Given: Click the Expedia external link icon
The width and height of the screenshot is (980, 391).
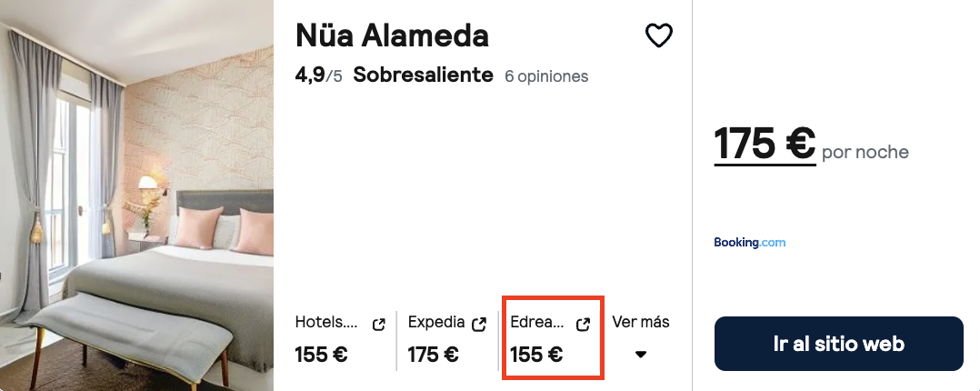Looking at the screenshot, I should tap(481, 324).
